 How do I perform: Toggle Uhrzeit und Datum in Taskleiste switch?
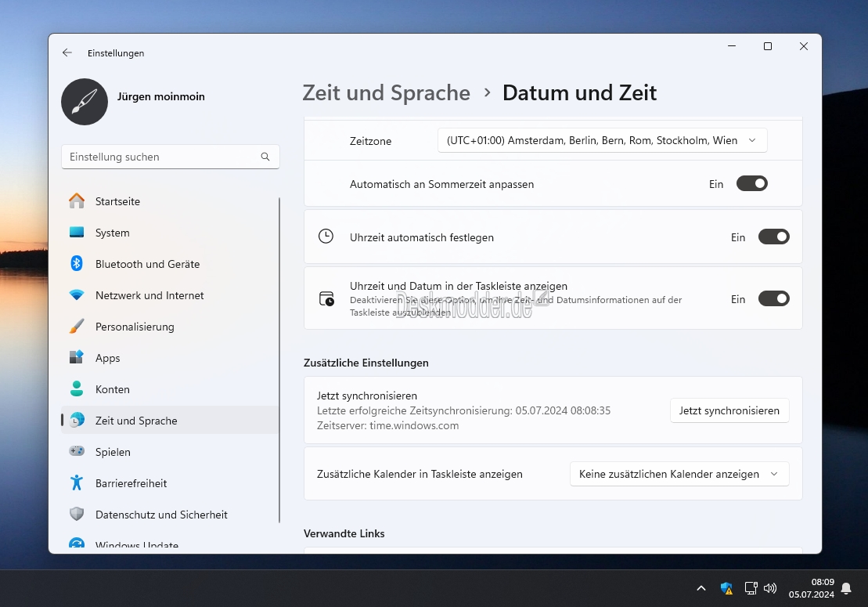pos(774,299)
